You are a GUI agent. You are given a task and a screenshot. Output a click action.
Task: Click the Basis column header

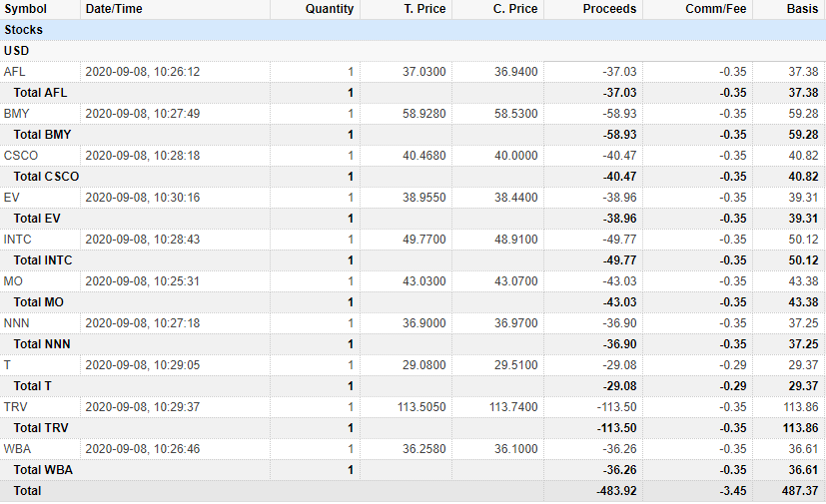[x=802, y=9]
